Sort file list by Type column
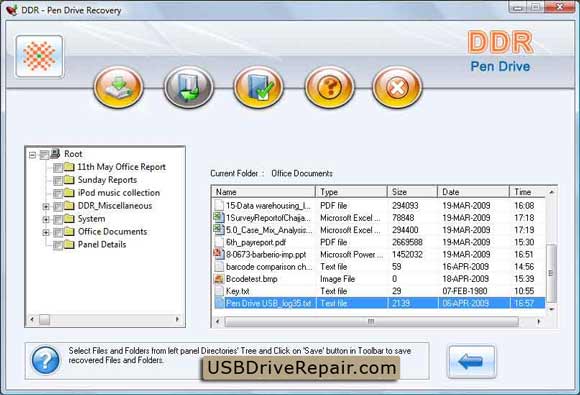This screenshot has width=580, height=395. coord(351,192)
